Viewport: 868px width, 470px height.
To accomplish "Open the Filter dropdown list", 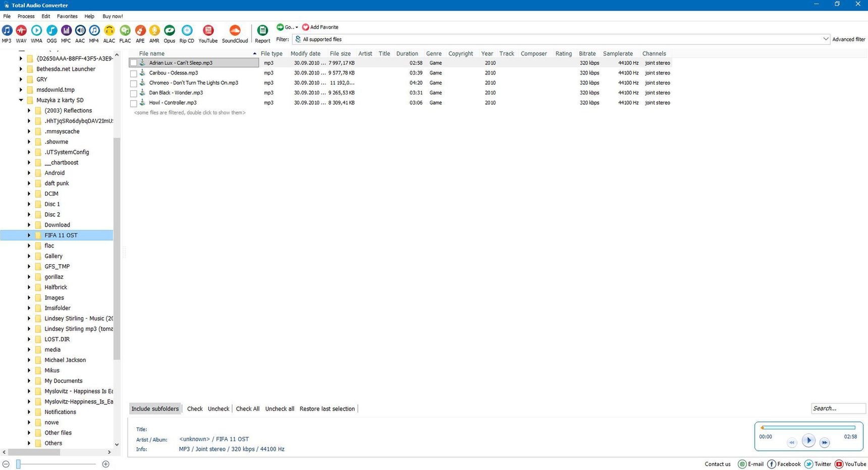I will pos(826,39).
